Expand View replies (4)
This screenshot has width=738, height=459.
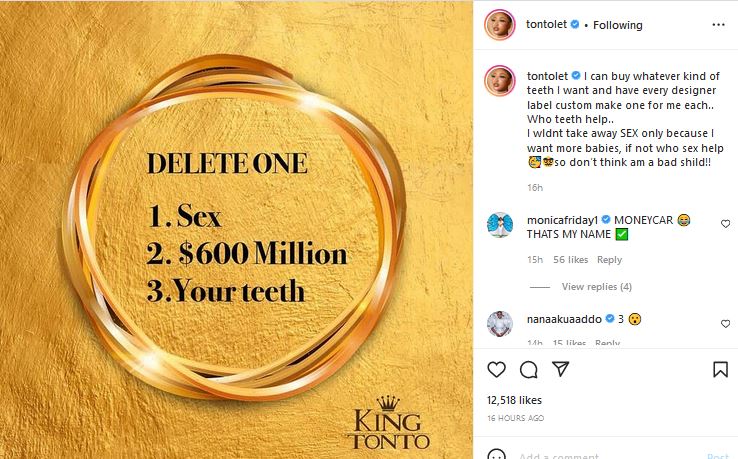point(596,287)
